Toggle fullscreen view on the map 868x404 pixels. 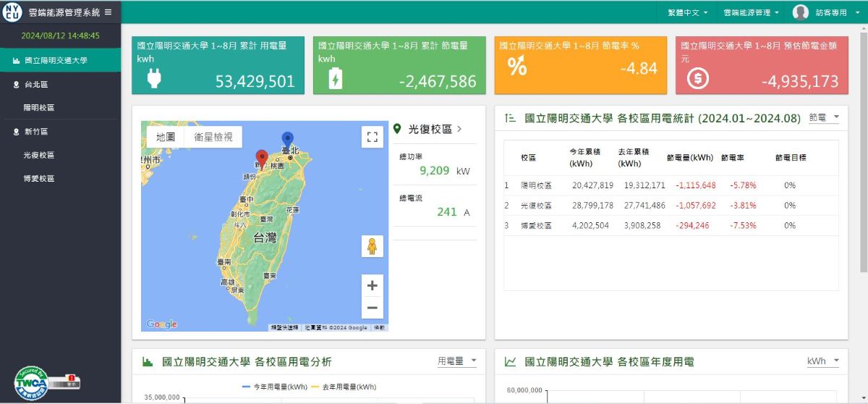[x=372, y=137]
